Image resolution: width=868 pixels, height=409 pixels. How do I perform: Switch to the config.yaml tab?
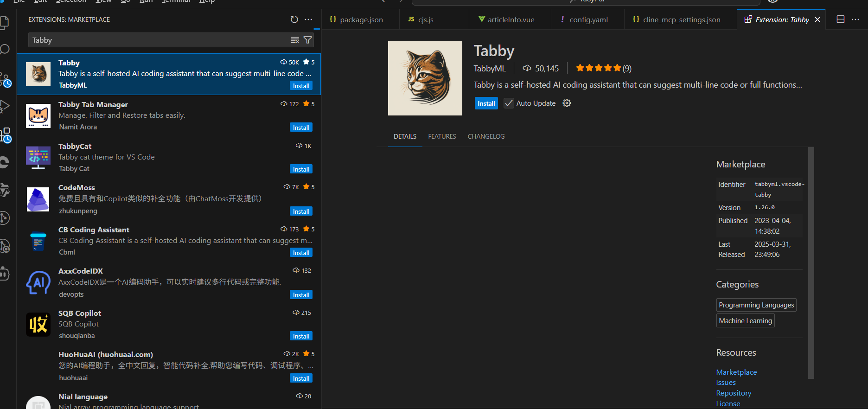click(x=587, y=19)
